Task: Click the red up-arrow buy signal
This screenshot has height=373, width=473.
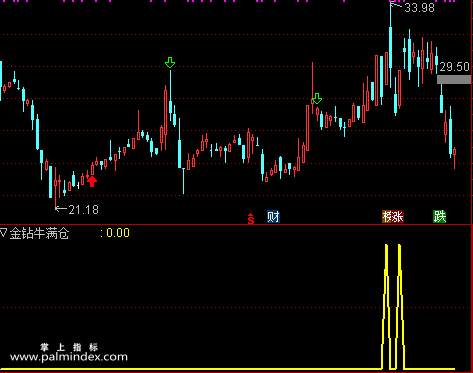Action: point(92,181)
